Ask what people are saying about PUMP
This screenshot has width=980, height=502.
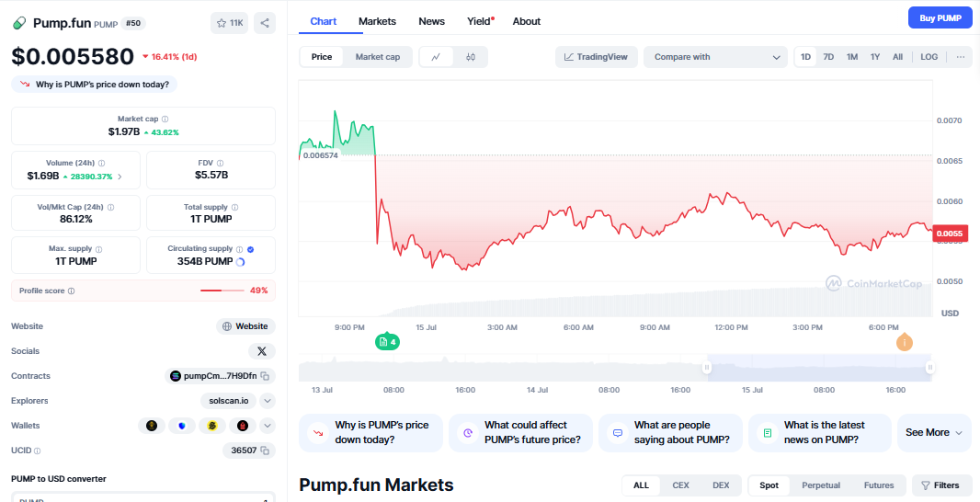[670, 433]
